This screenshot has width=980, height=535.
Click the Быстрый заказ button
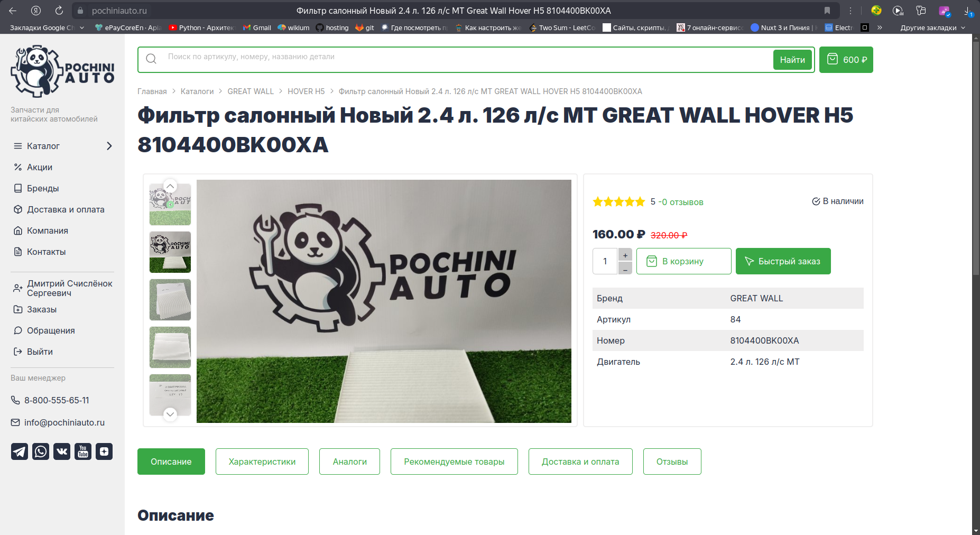[x=783, y=261]
